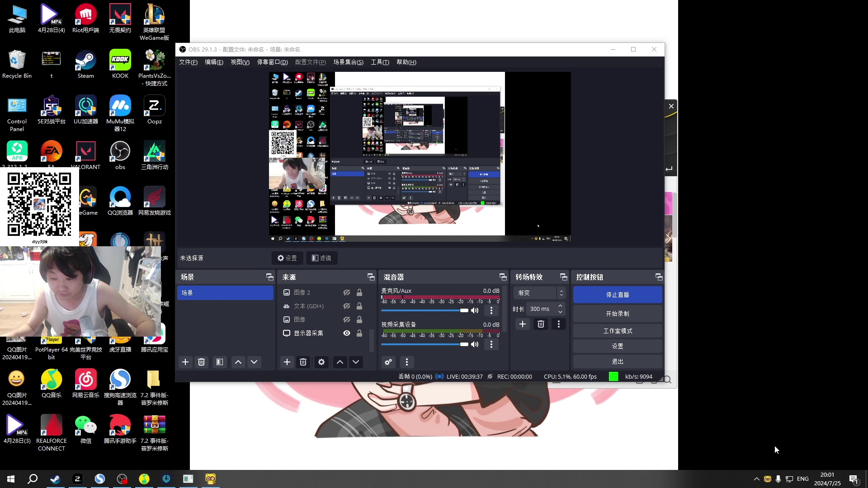Hide the 显示器采集 source

[347, 333]
